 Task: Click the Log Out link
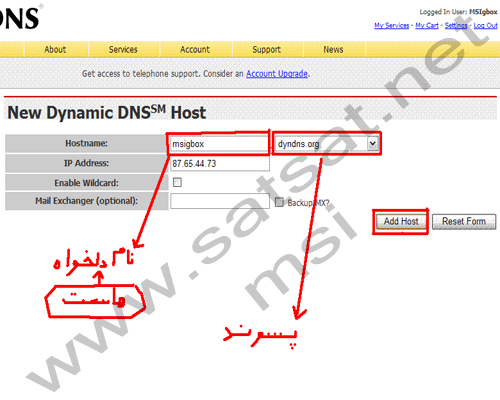pos(485,25)
